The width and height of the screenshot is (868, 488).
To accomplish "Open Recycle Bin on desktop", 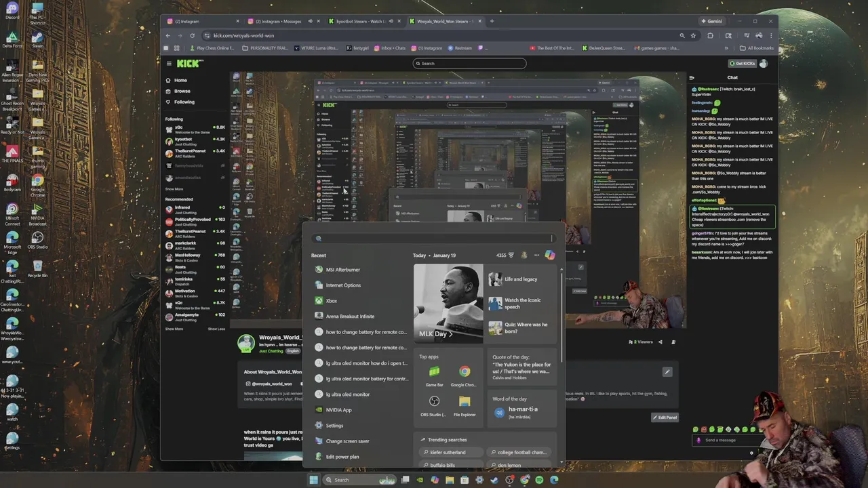I will pyautogui.click(x=37, y=268).
